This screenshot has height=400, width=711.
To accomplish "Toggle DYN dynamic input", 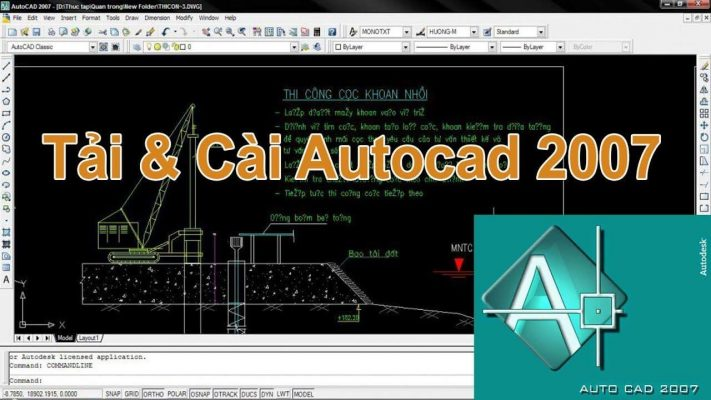I will [267, 394].
